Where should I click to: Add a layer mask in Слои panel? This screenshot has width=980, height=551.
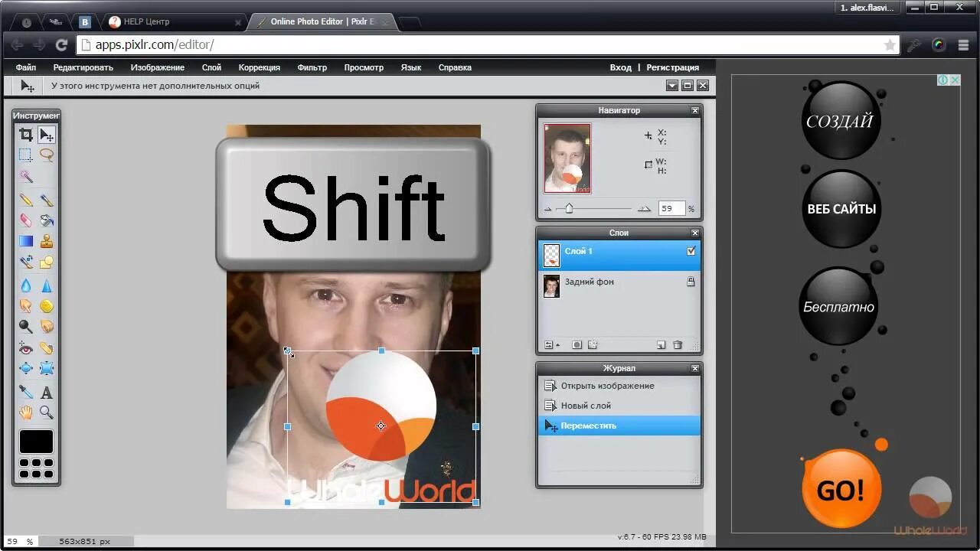pos(577,345)
